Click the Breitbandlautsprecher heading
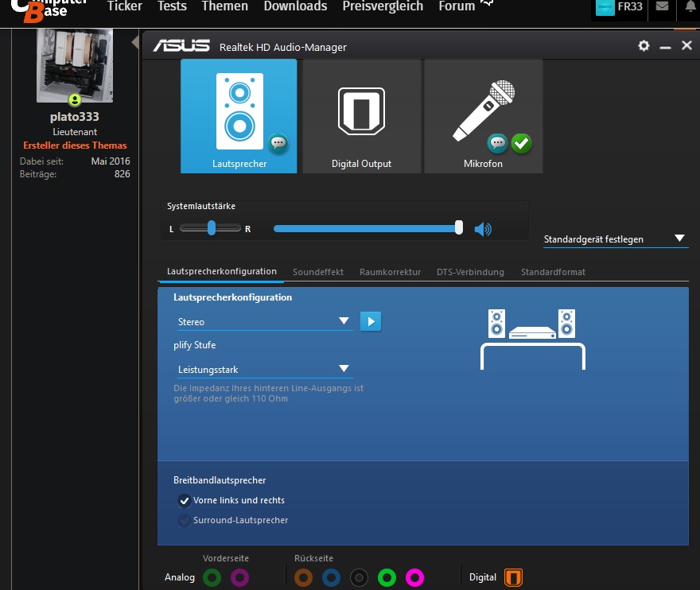Screen dimensions: 700x590 click(x=220, y=480)
